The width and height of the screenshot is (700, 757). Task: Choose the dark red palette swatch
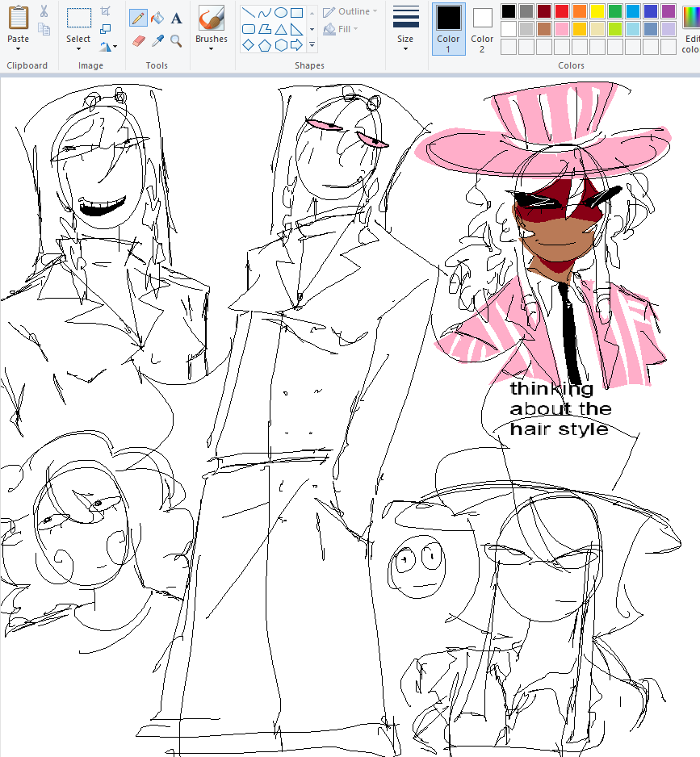point(544,10)
